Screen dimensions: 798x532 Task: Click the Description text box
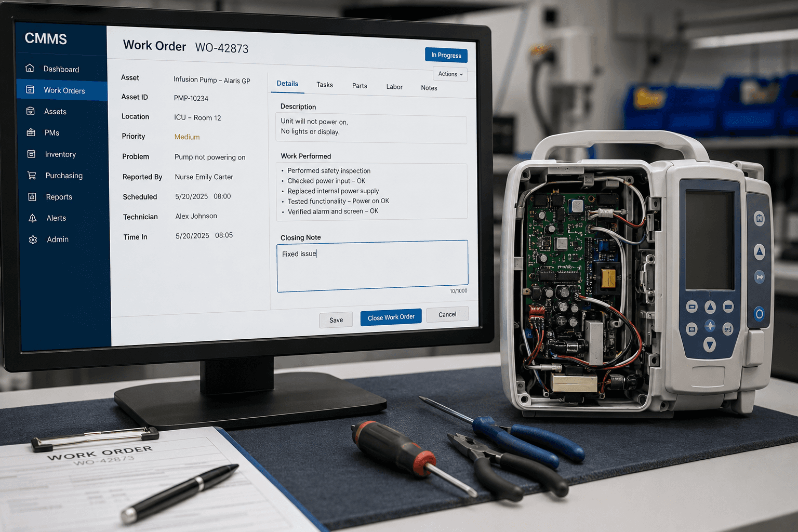(x=371, y=128)
